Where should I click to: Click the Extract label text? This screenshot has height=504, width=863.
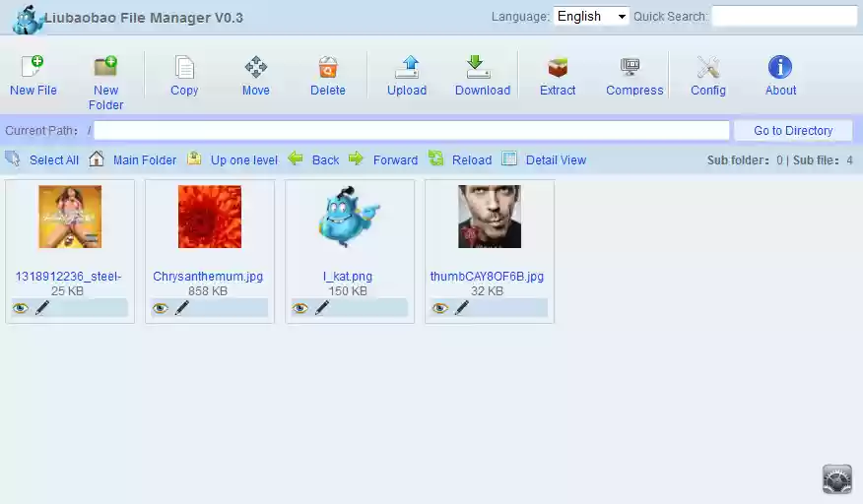[558, 91]
